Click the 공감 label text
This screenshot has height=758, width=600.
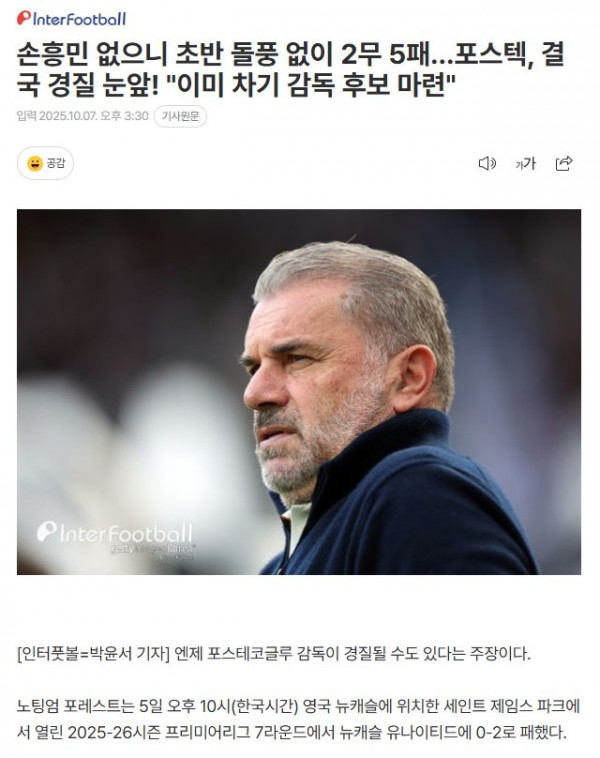tap(56, 163)
